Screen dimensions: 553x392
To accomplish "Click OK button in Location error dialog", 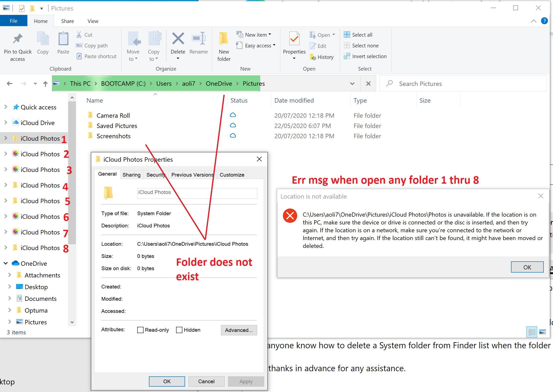I will (527, 267).
